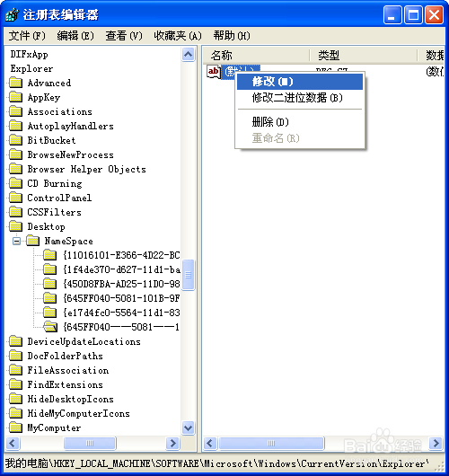Open the 帮助(H) menu
Viewport: 449px width, 476px height.
point(232,36)
